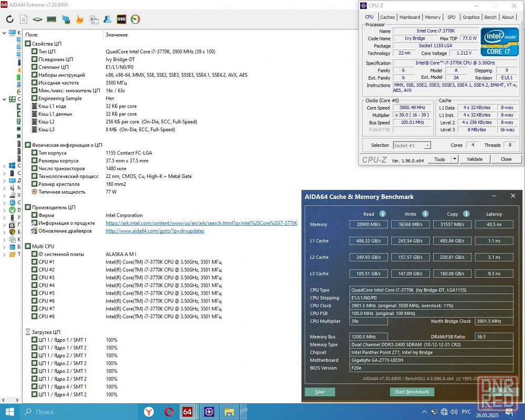Image resolution: width=525 pixels, height=420 pixels.
Task: Select the Engineering Sample row
Action: coord(161,99)
